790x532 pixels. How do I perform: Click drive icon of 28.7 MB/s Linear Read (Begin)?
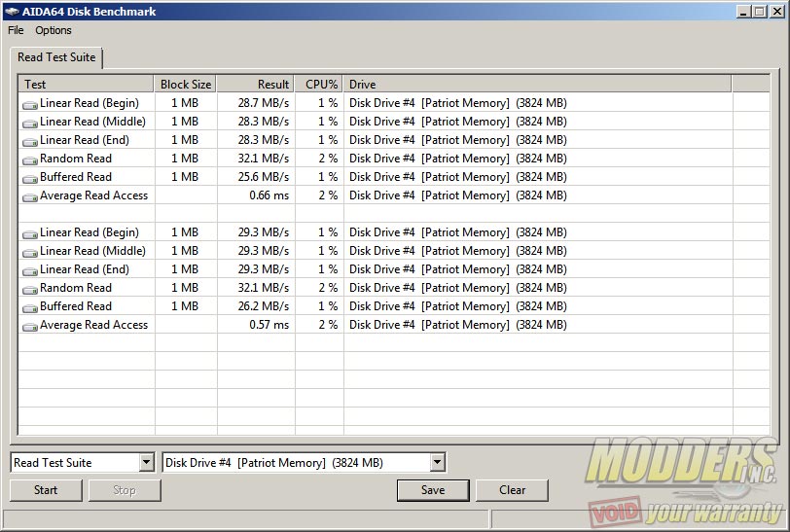coord(30,105)
